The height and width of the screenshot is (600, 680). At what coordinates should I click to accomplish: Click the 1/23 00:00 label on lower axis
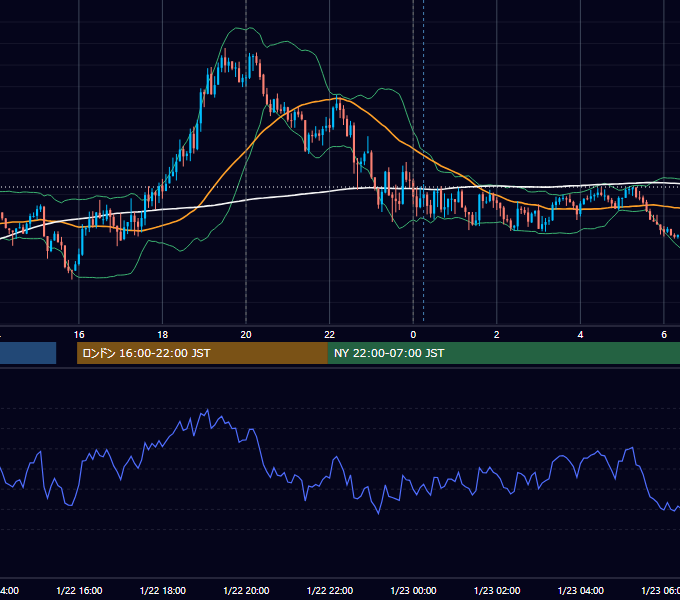click(x=413, y=591)
